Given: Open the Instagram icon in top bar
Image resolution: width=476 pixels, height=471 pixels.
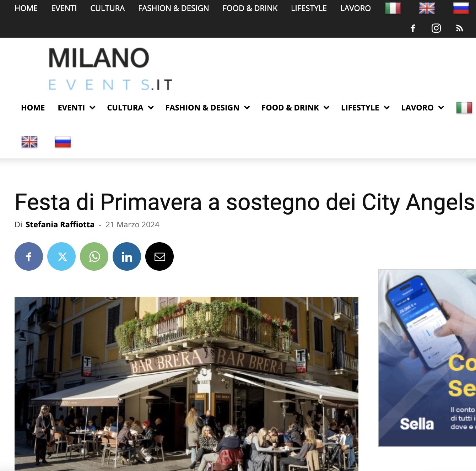Looking at the screenshot, I should coord(436,28).
